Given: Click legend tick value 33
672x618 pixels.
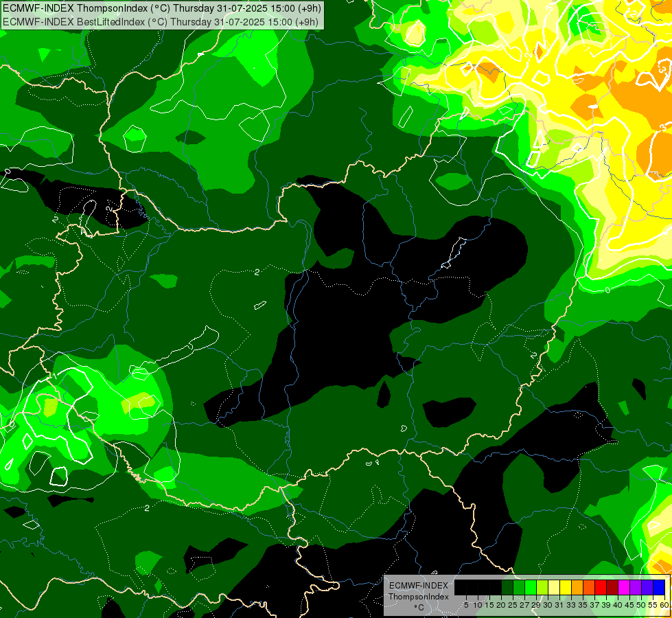Looking at the screenshot, I should point(571,605).
